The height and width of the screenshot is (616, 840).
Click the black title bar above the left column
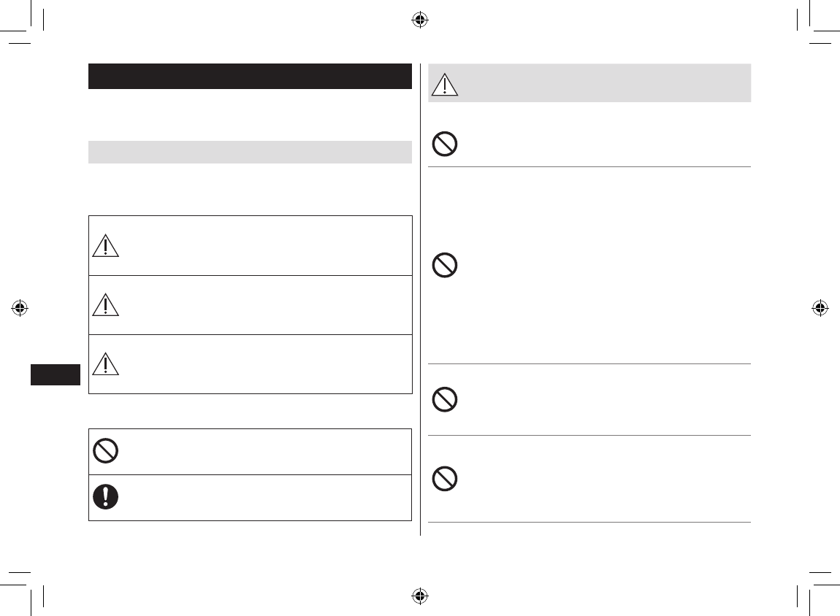point(250,77)
